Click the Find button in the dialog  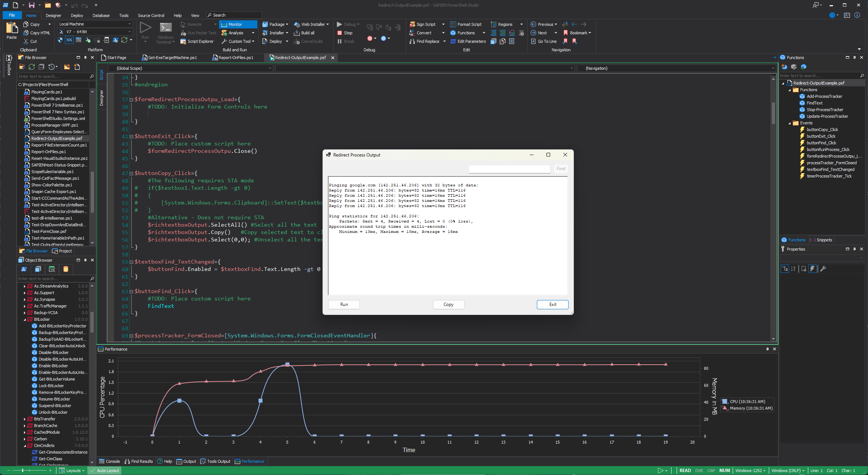click(x=561, y=169)
